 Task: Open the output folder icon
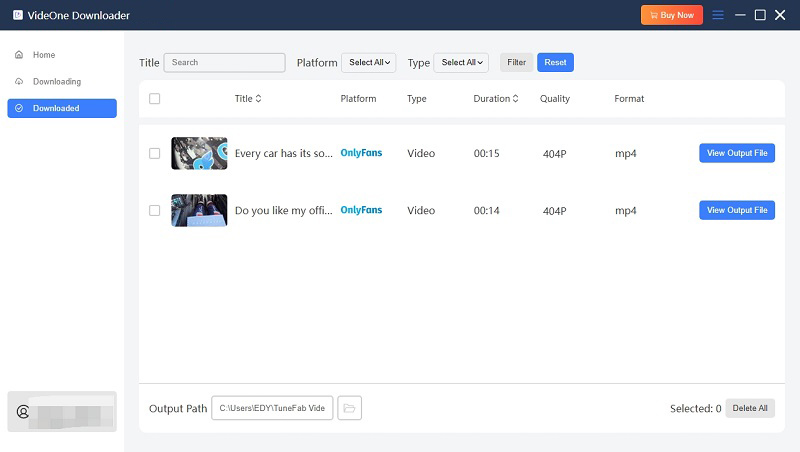click(349, 408)
